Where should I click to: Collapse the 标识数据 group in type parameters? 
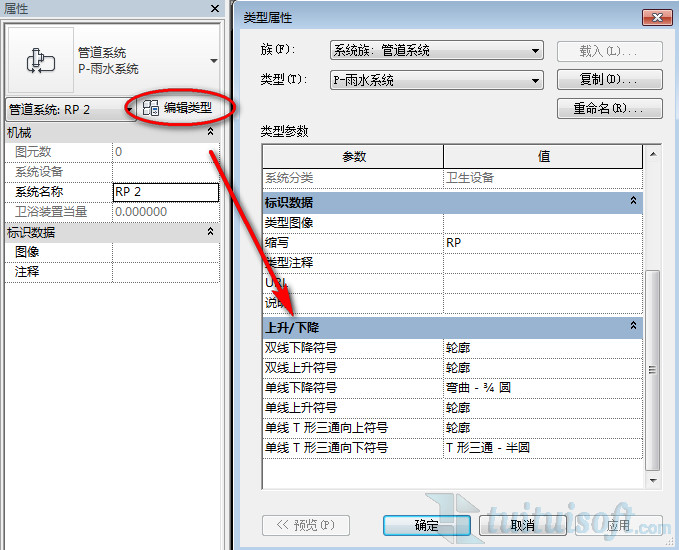pos(633,201)
